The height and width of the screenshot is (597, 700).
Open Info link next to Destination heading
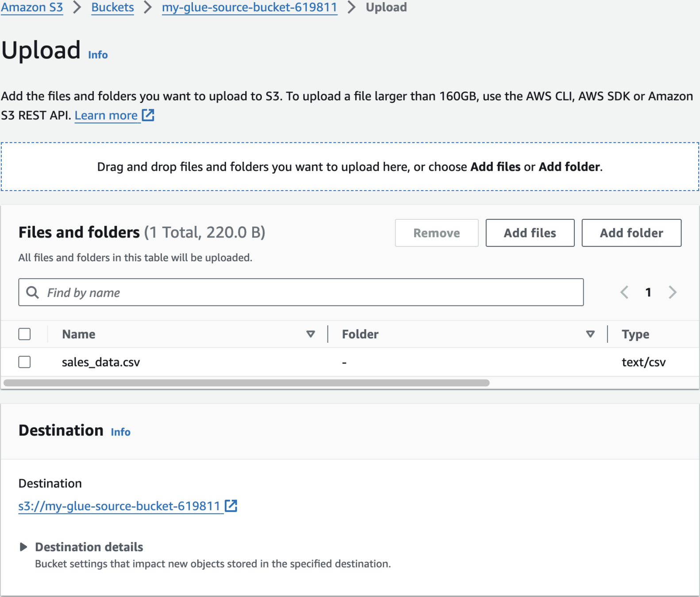(x=120, y=432)
